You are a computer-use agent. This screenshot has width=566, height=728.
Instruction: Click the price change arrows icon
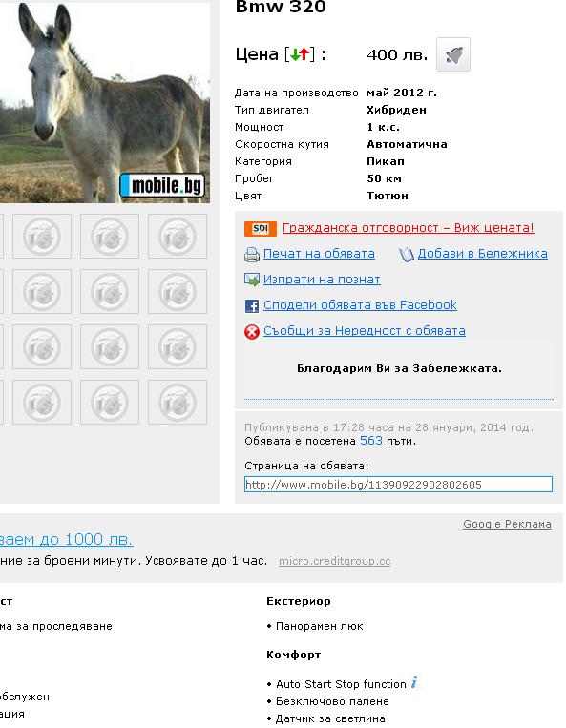(x=300, y=54)
